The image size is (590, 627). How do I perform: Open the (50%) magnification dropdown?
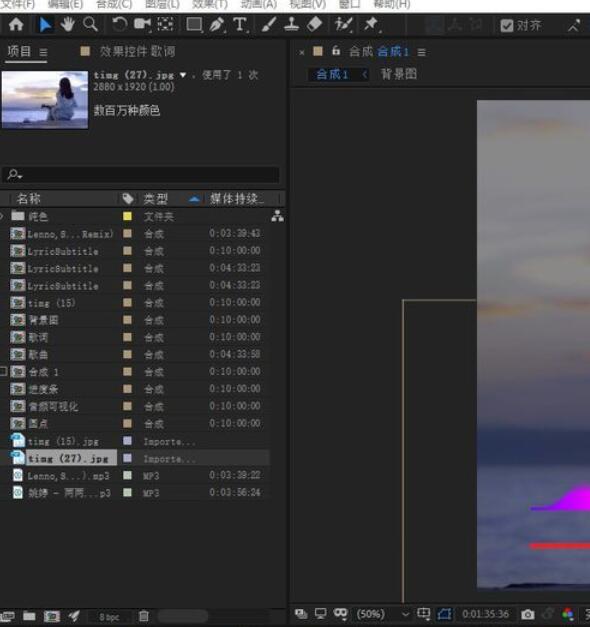pos(383,614)
